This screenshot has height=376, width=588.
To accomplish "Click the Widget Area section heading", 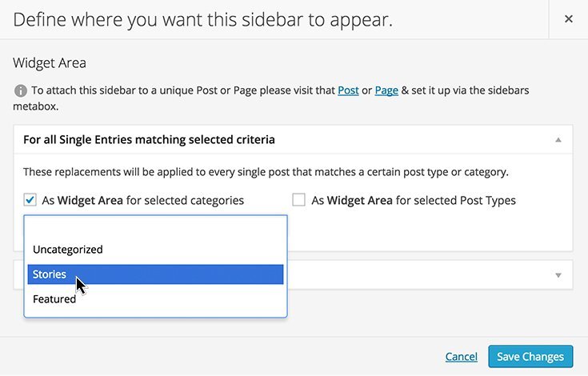I will tap(50, 63).
